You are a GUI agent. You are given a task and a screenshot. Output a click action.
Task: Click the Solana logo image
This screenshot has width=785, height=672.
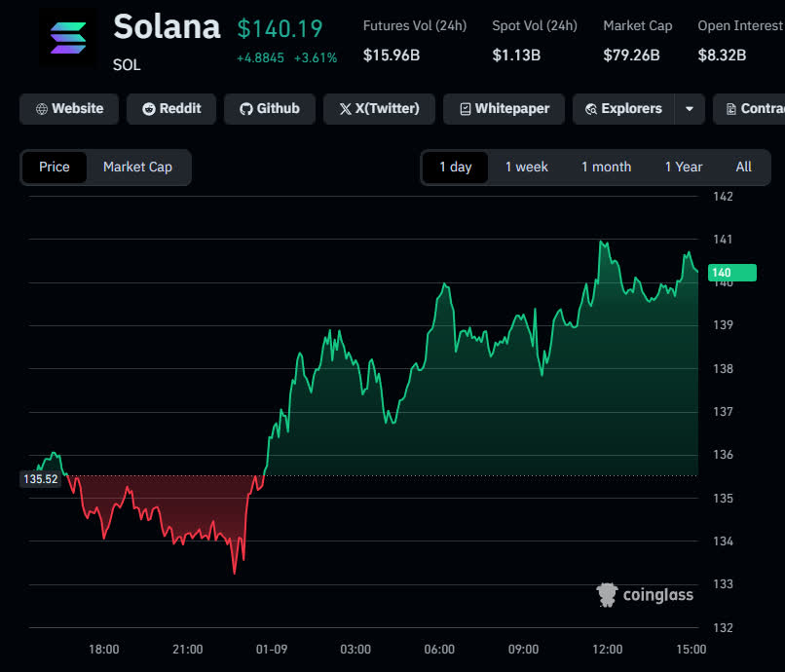68,39
